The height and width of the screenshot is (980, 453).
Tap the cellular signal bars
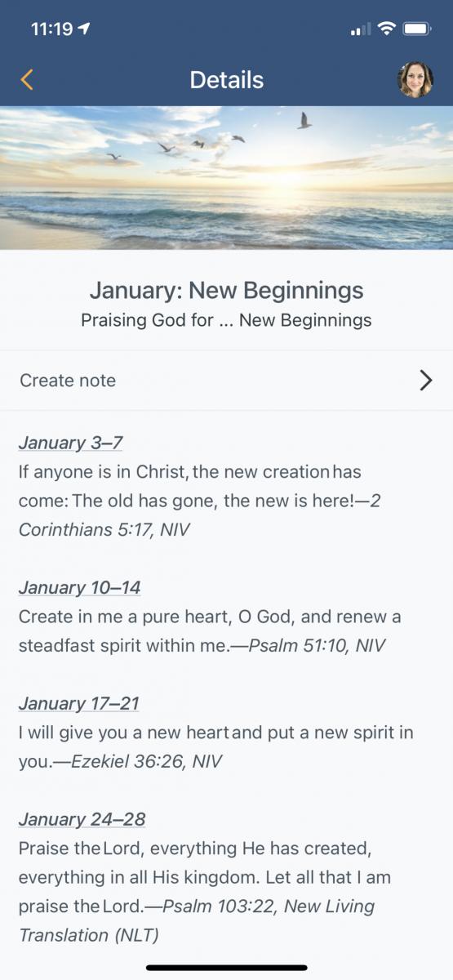(360, 30)
